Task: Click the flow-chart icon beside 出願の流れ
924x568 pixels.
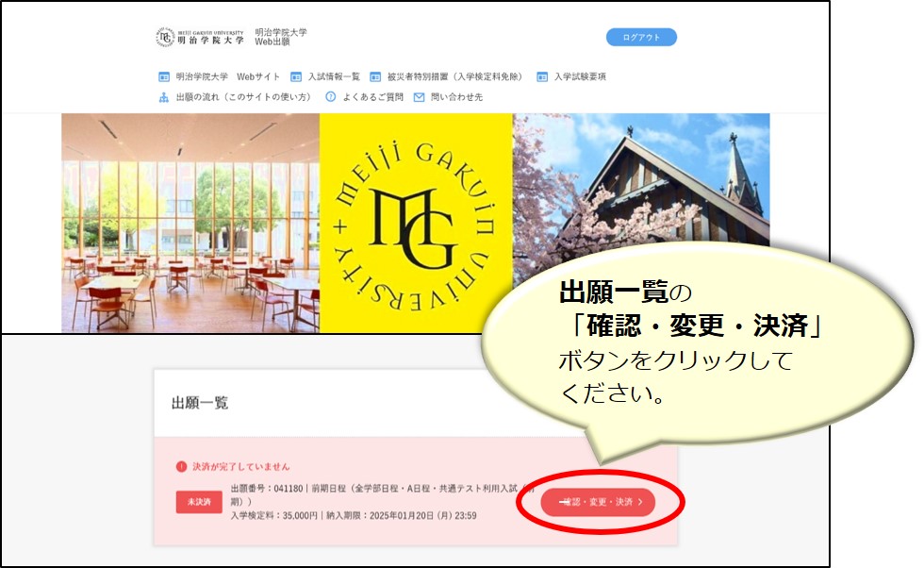Action: [164, 97]
